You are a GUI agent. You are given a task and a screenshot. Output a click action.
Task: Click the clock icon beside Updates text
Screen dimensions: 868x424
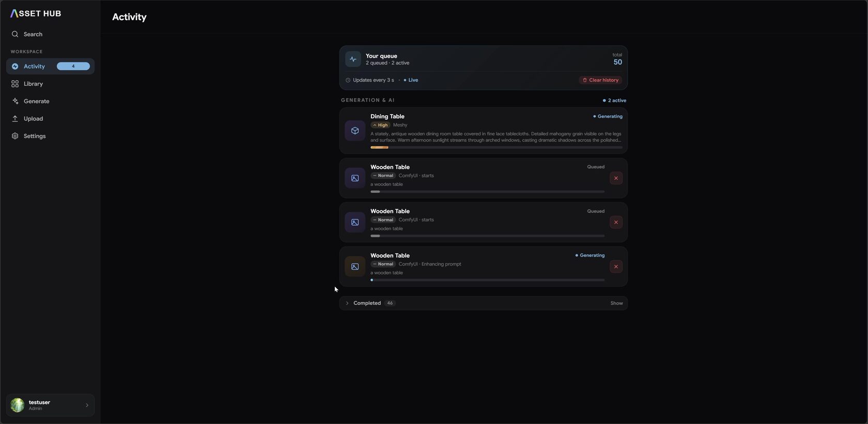pyautogui.click(x=348, y=80)
